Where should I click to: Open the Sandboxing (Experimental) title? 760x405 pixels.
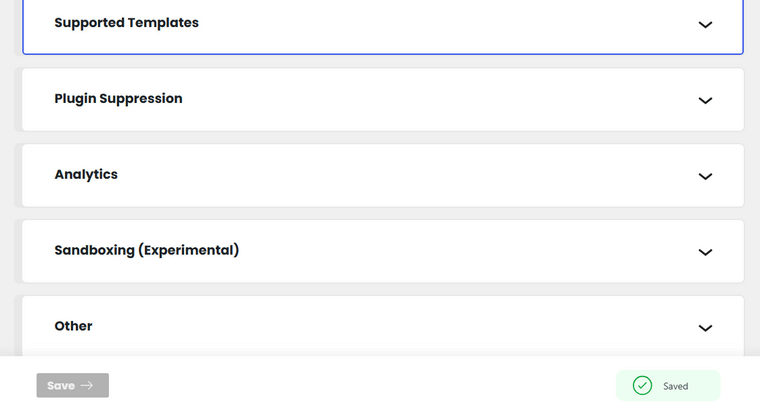tap(147, 250)
